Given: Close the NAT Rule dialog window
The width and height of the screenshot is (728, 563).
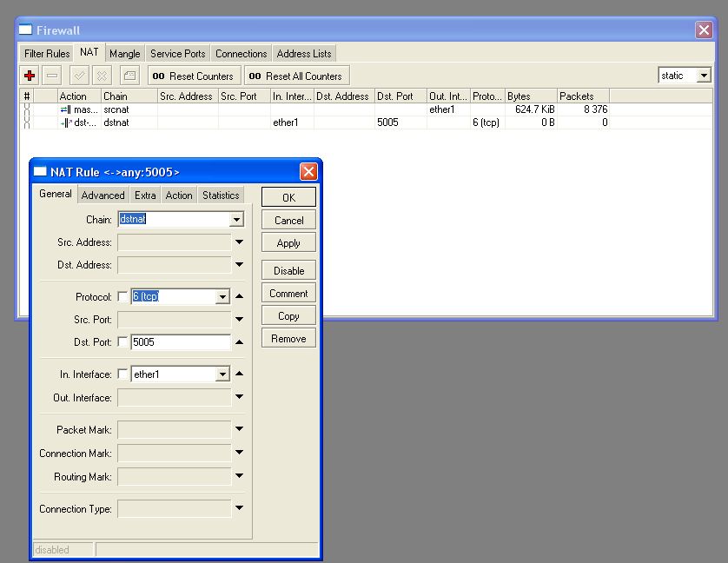Looking at the screenshot, I should tap(308, 172).
